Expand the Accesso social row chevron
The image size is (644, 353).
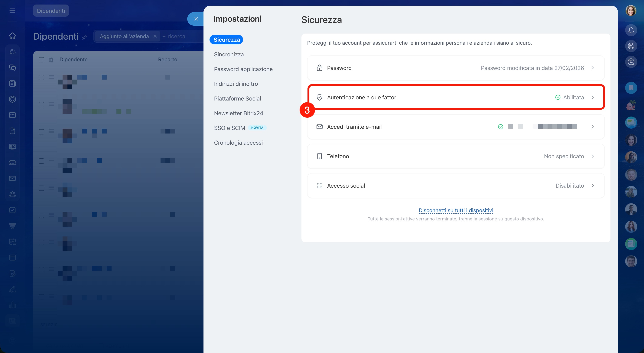coord(593,186)
